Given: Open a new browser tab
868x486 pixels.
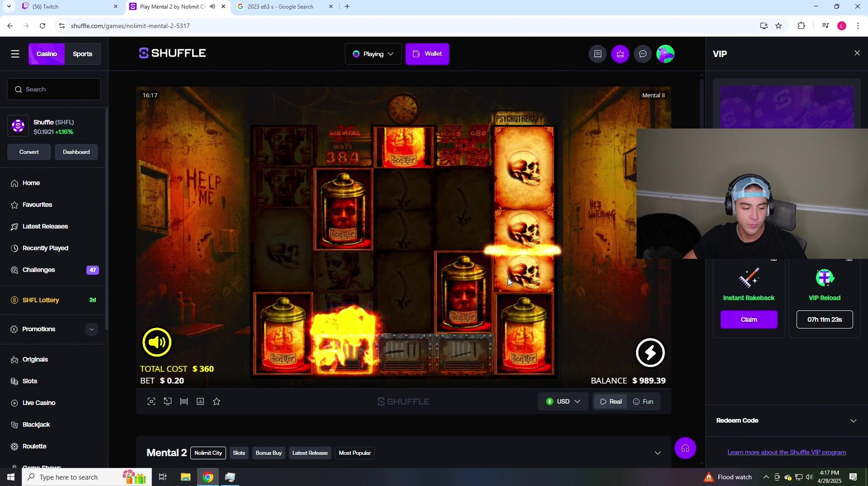Looking at the screenshot, I should pos(347,7).
